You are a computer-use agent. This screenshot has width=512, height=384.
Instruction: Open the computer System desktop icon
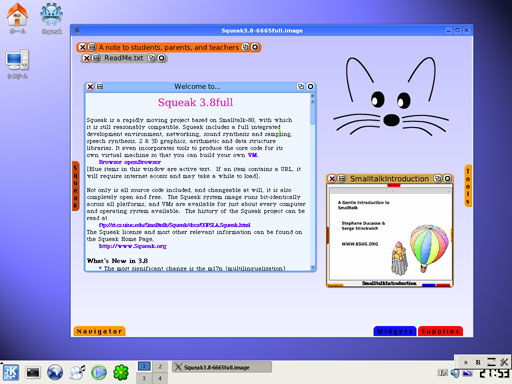pyautogui.click(x=17, y=64)
